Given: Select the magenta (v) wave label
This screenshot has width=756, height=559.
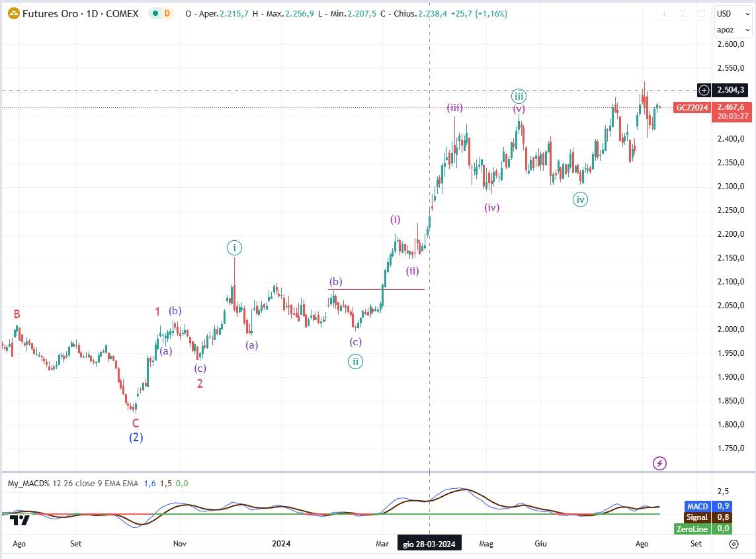Looking at the screenshot, I should click(x=519, y=110).
